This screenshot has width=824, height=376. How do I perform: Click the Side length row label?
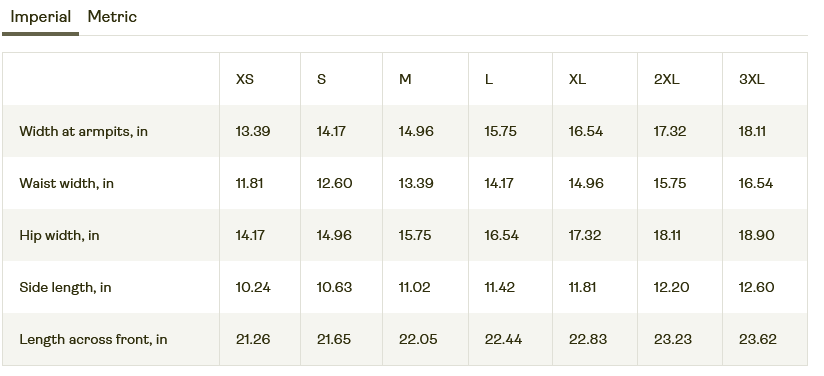65,288
